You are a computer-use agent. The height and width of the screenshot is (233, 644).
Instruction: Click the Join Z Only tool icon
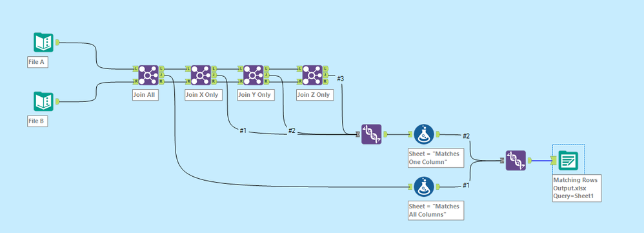tap(312, 76)
